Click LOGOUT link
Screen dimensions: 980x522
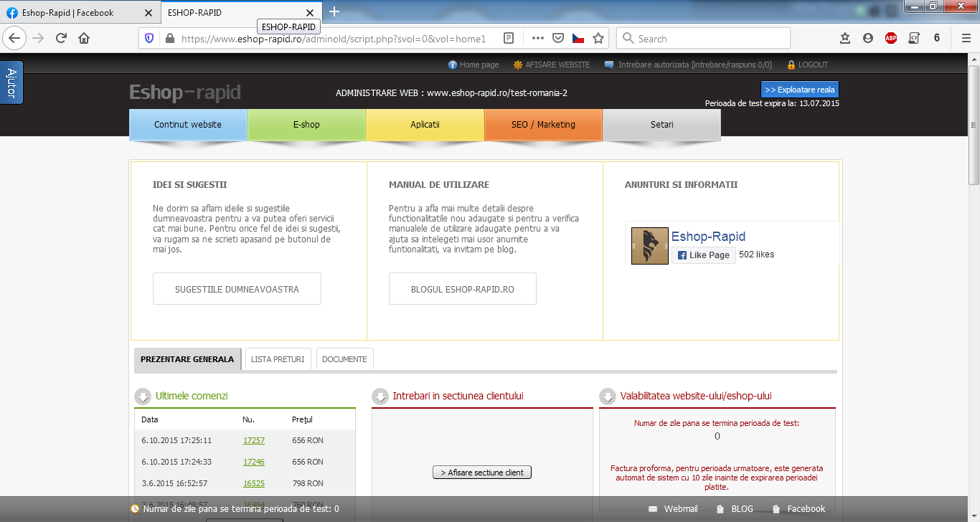tap(807, 65)
